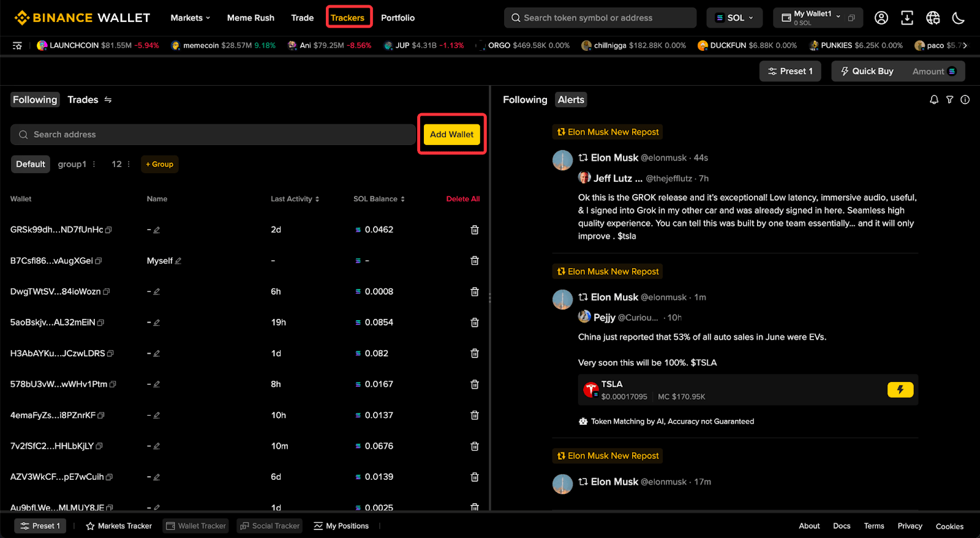Open Markets dropdown menu

[190, 18]
